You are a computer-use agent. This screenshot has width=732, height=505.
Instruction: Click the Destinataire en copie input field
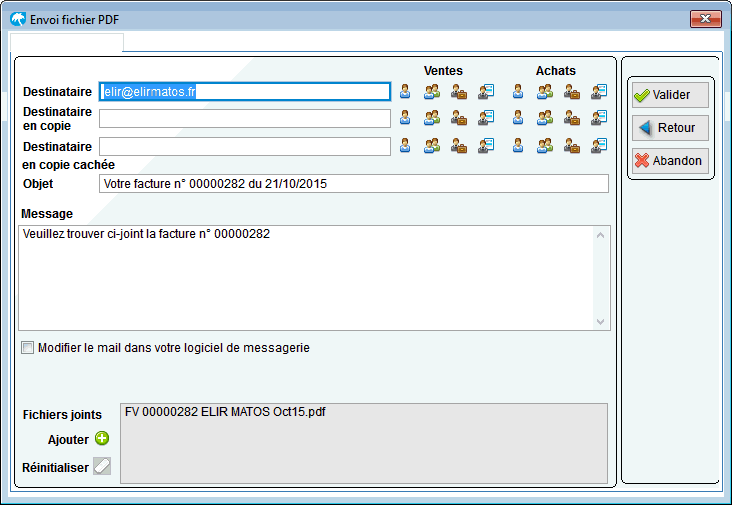pos(245,119)
